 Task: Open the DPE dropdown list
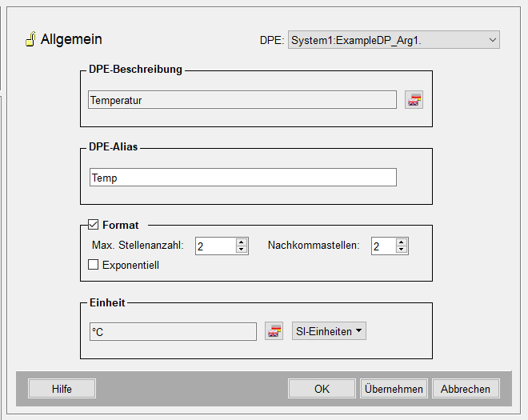click(491, 40)
